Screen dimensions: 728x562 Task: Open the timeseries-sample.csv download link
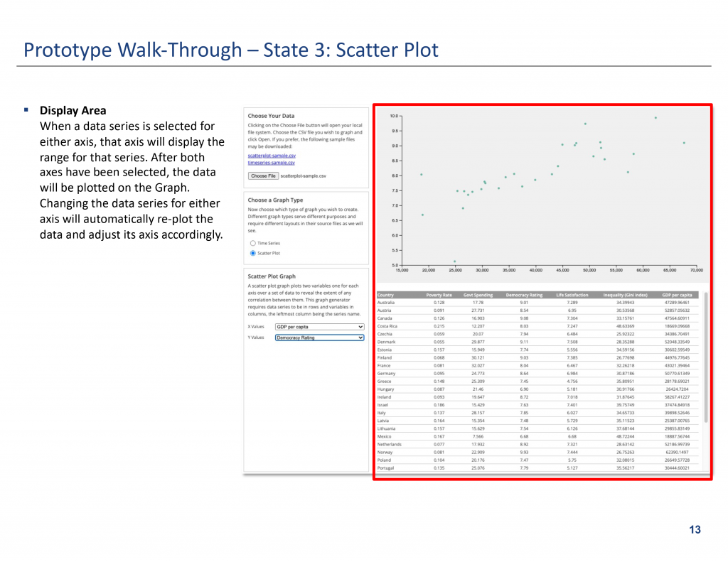pos(271,162)
